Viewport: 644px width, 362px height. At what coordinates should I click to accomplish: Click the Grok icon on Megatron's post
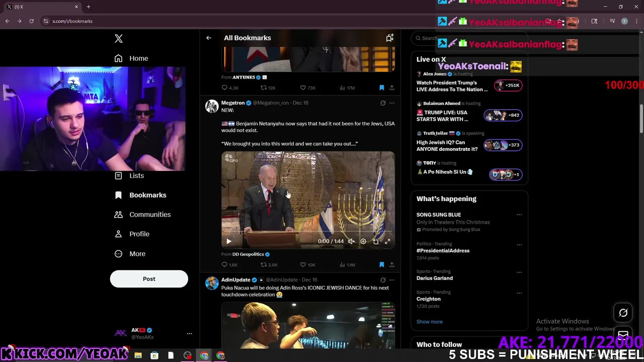point(383,103)
